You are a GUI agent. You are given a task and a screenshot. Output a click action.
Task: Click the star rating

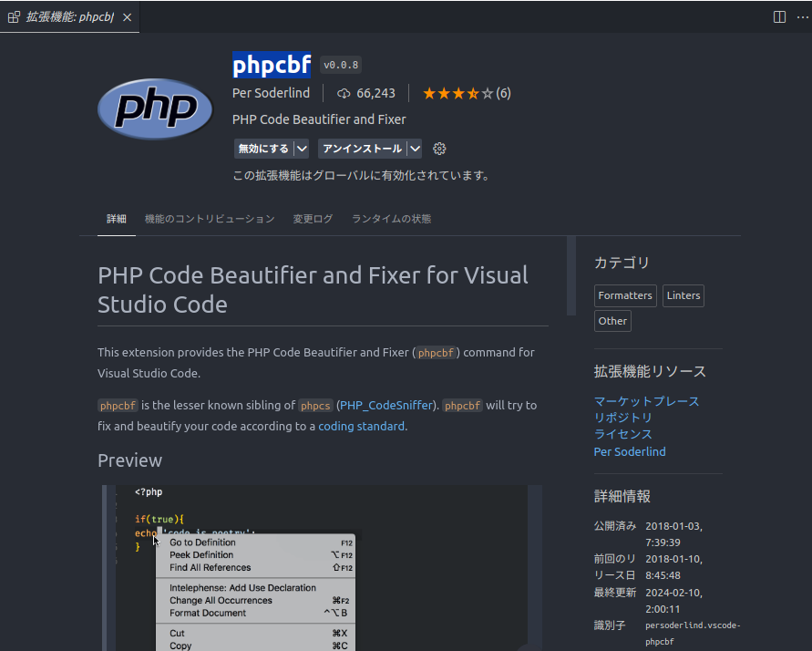(x=457, y=93)
